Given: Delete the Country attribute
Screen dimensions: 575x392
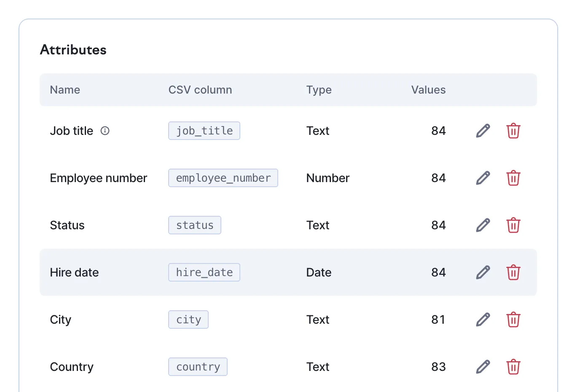Looking at the screenshot, I should click(513, 367).
